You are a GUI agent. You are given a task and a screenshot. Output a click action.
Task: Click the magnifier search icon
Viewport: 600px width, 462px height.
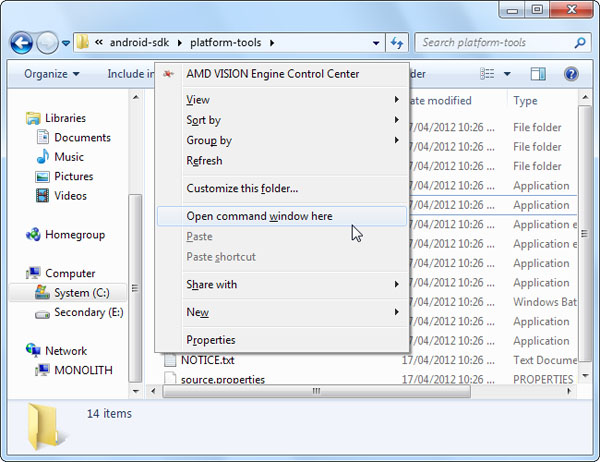[580, 43]
